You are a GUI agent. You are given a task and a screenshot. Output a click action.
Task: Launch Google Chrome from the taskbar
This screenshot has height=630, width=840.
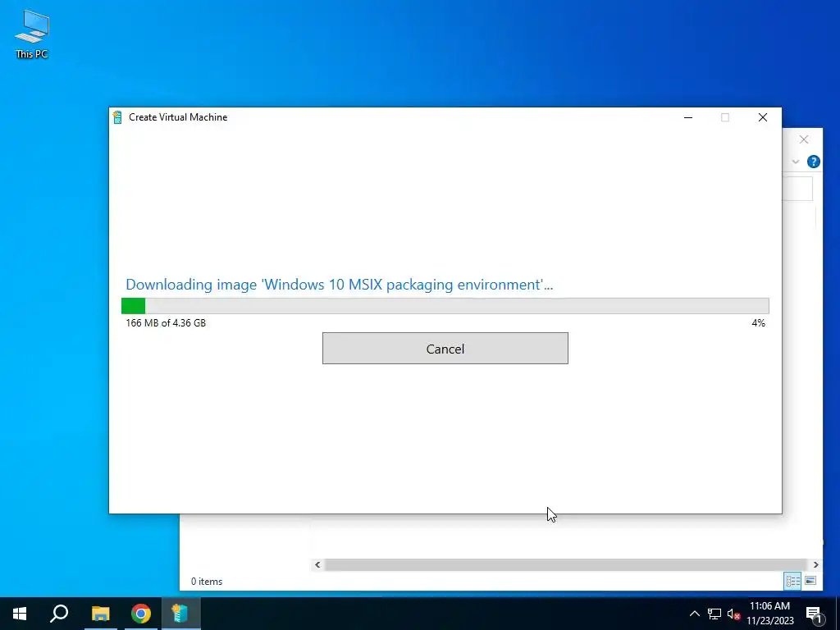coord(141,614)
